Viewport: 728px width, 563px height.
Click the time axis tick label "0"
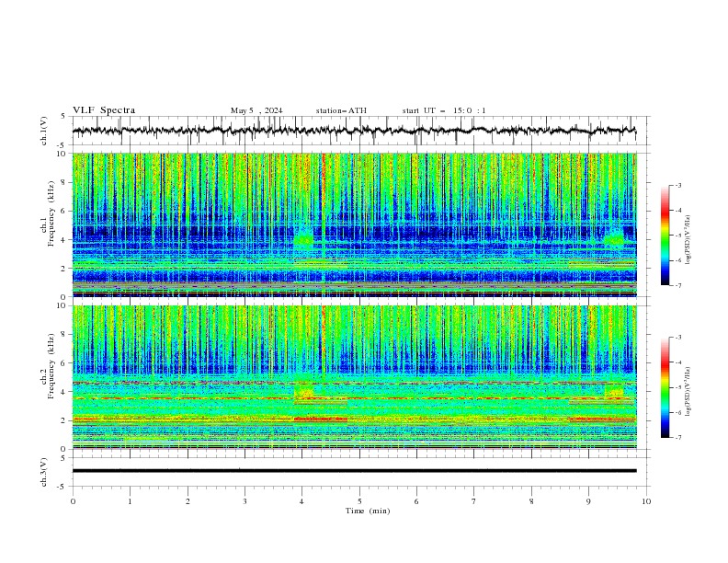click(73, 501)
